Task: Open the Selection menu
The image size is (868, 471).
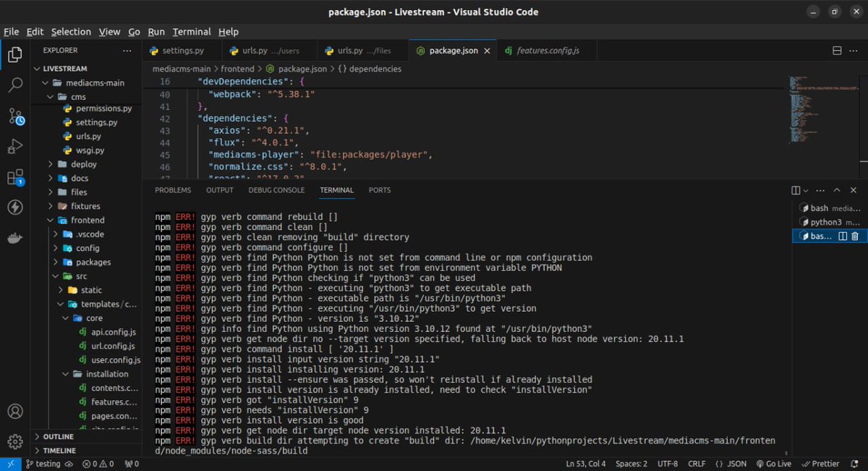Action: pyautogui.click(x=71, y=32)
